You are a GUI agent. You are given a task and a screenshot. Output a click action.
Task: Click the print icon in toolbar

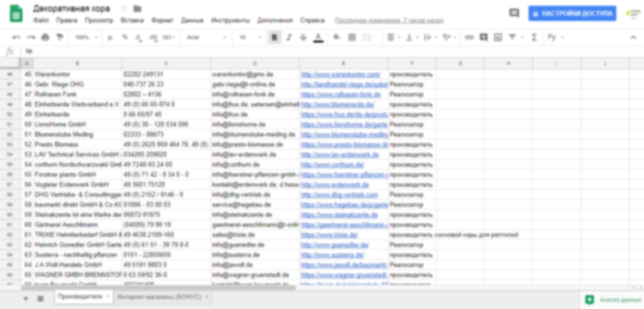point(45,37)
